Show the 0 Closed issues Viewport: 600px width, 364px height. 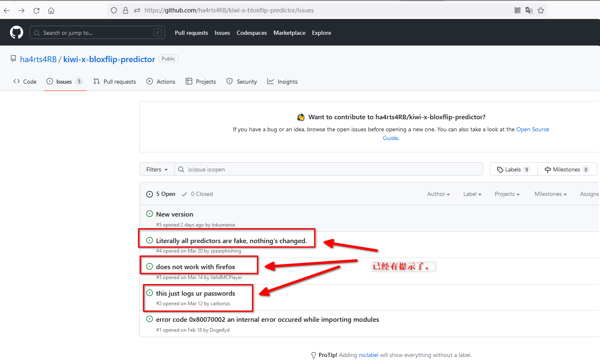point(198,194)
